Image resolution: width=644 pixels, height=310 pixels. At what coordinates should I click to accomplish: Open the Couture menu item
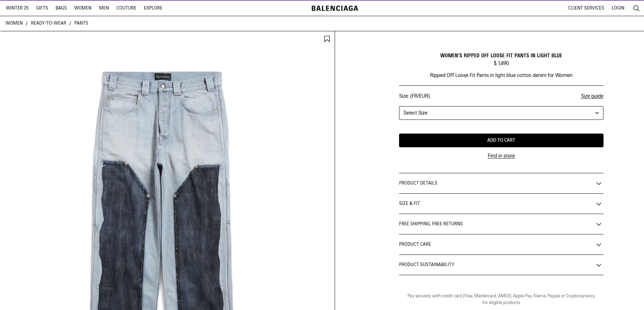tap(126, 8)
